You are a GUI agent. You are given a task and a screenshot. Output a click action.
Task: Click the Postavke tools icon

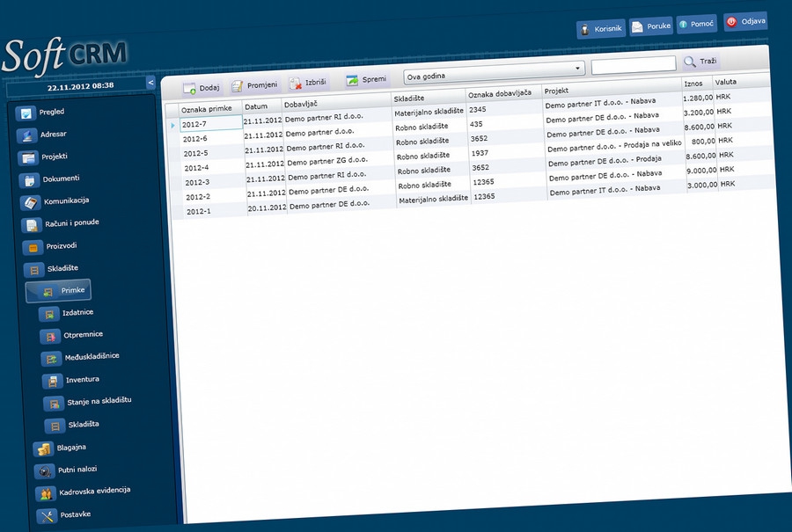47,516
